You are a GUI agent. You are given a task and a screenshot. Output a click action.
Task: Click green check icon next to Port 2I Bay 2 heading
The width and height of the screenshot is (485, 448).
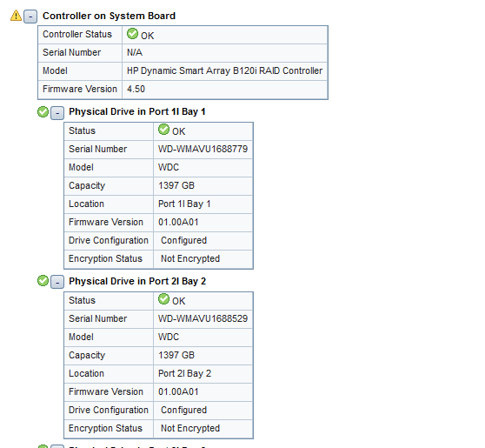click(43, 281)
